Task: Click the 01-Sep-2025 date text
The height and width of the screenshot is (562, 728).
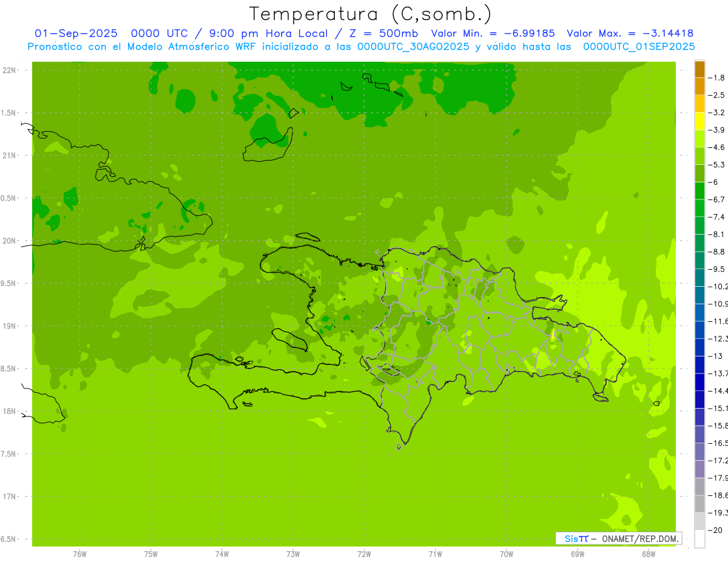Action: [x=76, y=33]
